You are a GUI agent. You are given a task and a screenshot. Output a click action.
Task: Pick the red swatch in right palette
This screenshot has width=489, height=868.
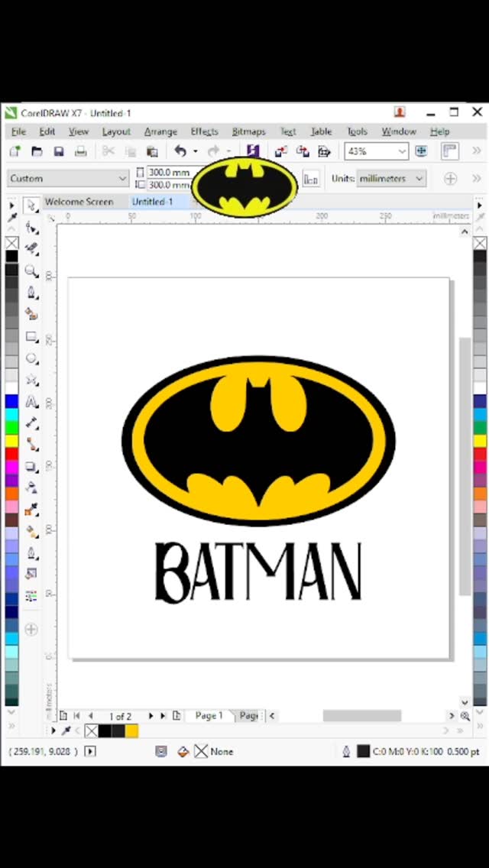480,455
